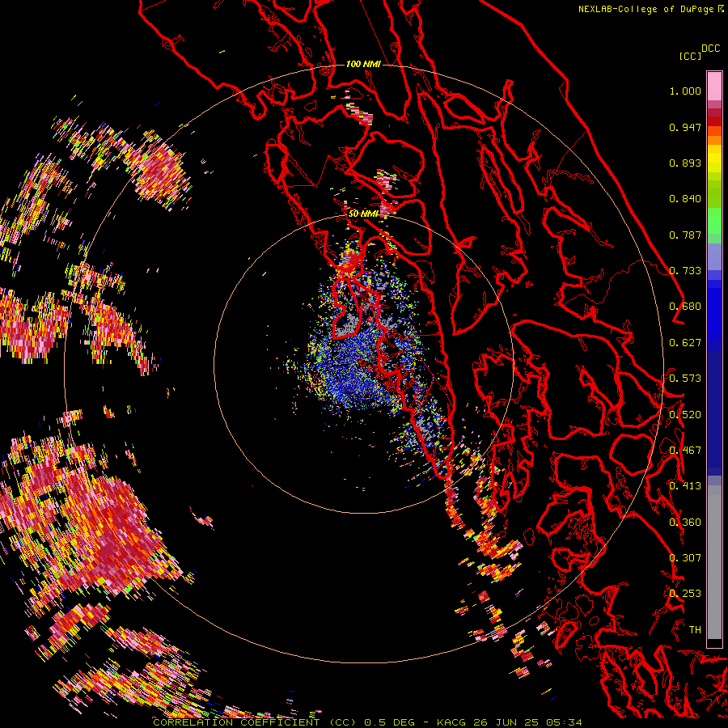
Task: Click the 0.307 scale value
Action: pyautogui.click(x=685, y=558)
